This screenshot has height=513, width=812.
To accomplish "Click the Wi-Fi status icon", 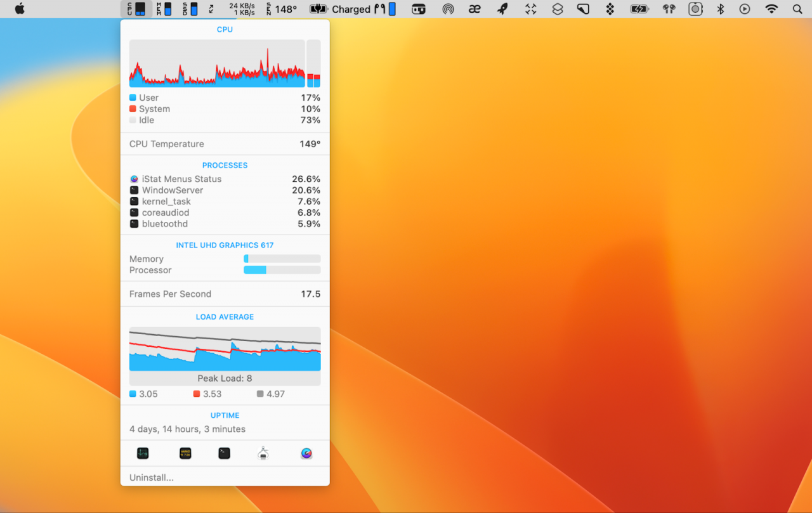I will [771, 9].
